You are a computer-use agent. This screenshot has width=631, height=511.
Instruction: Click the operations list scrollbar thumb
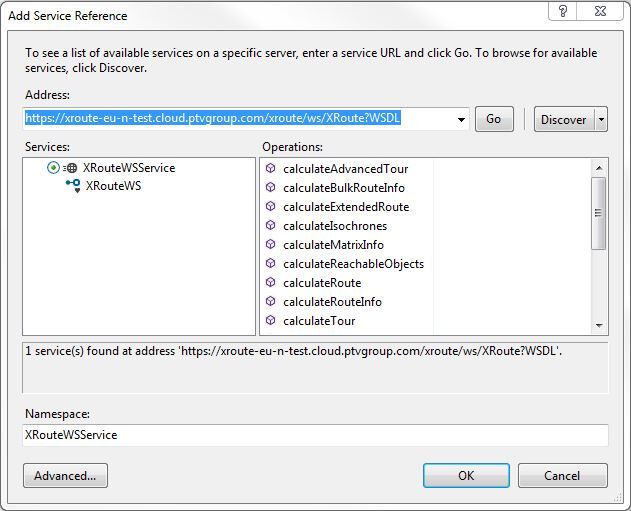[x=599, y=213]
